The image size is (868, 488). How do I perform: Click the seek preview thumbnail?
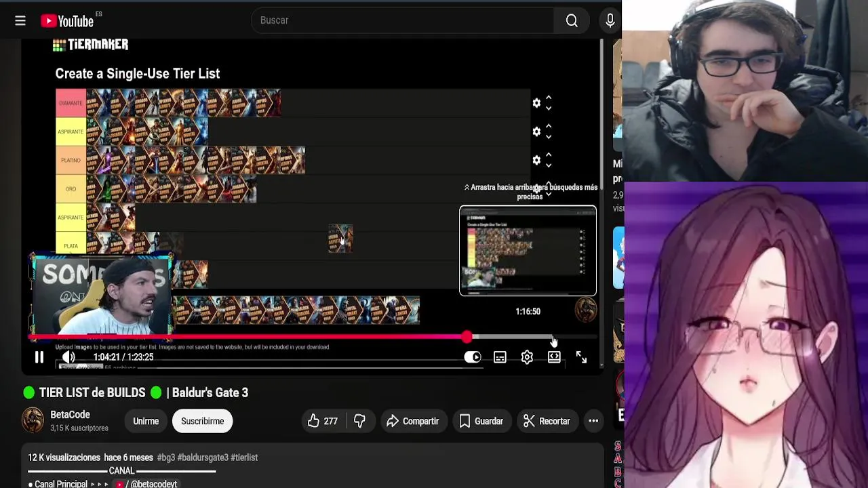tap(528, 251)
